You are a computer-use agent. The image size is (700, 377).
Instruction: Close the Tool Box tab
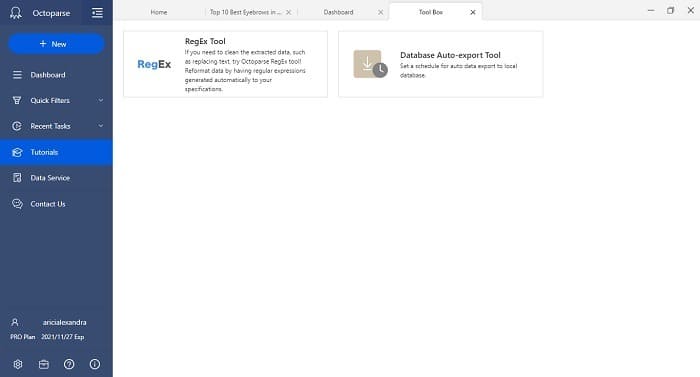pyautogui.click(x=473, y=13)
